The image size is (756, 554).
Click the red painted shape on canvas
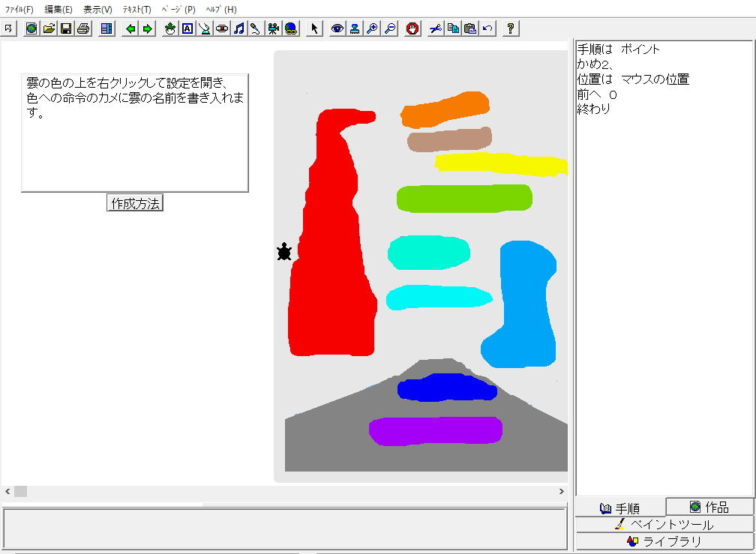pos(330,285)
